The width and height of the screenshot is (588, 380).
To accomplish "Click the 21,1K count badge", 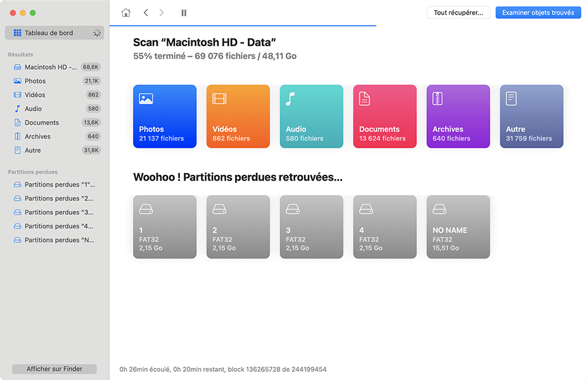I will point(91,81).
